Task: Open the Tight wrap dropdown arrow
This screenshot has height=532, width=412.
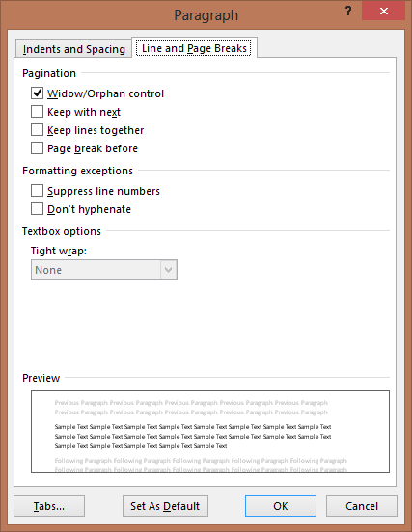Action: click(169, 270)
